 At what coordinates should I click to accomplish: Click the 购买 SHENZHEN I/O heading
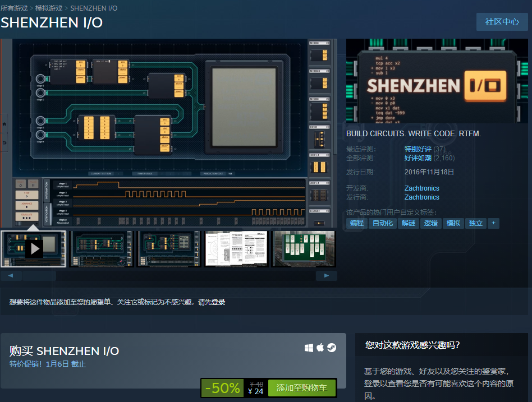[64, 351]
